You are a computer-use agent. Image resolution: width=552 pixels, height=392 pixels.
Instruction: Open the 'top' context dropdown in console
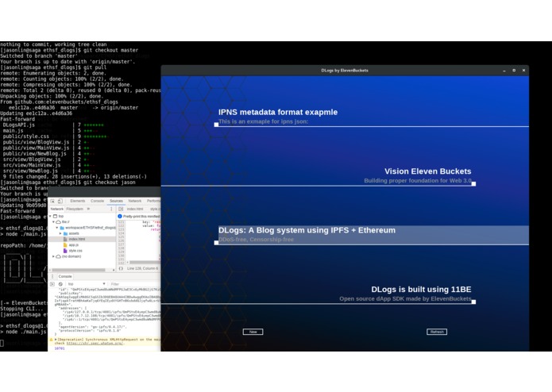pyautogui.click(x=87, y=284)
